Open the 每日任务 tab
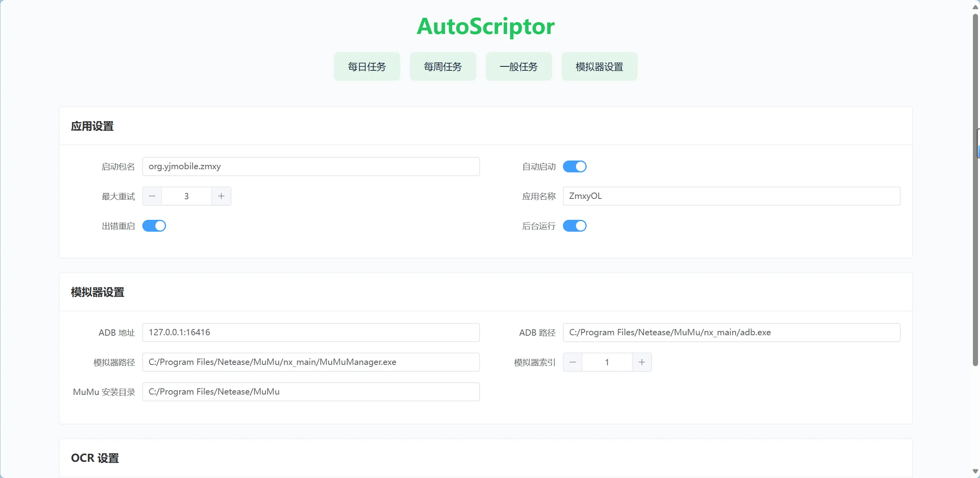The height and width of the screenshot is (478, 980). (367, 66)
